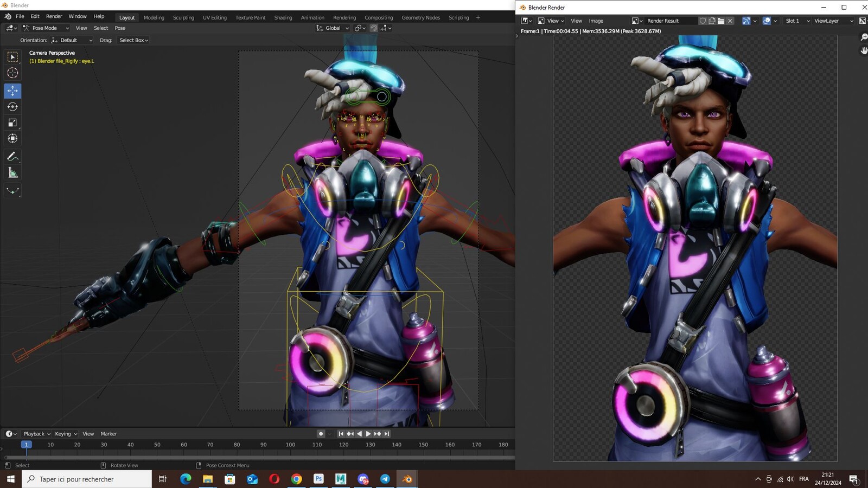
Task: Switch to the Shading workspace tab
Action: pyautogui.click(x=283, y=17)
